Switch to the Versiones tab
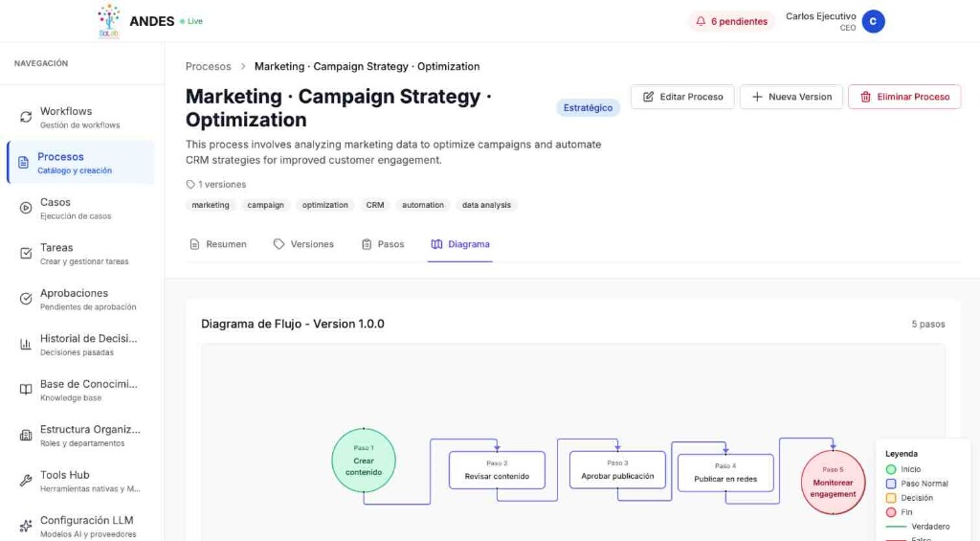The height and width of the screenshot is (541, 980). click(303, 244)
